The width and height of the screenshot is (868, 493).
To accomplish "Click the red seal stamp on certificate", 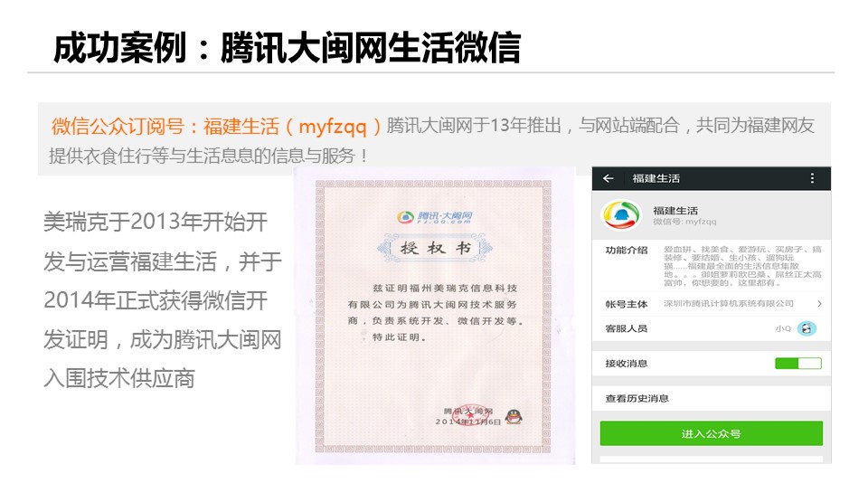I will pos(469,415).
